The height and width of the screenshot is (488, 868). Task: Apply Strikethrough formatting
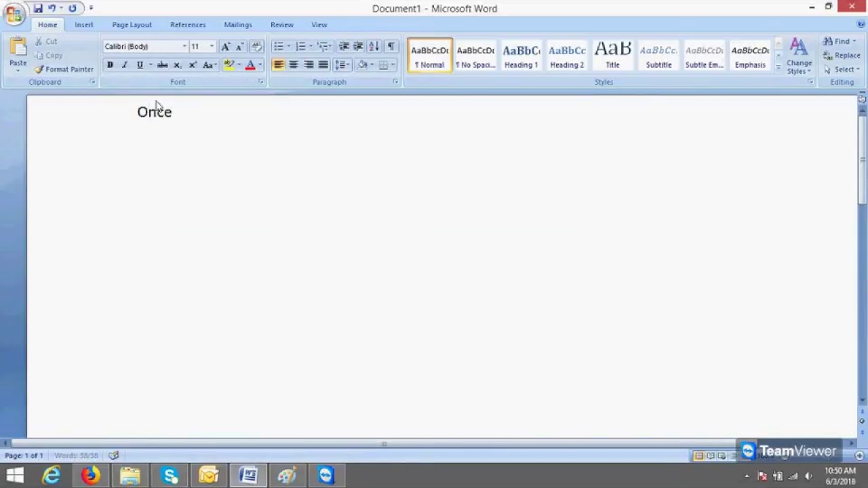[163, 65]
